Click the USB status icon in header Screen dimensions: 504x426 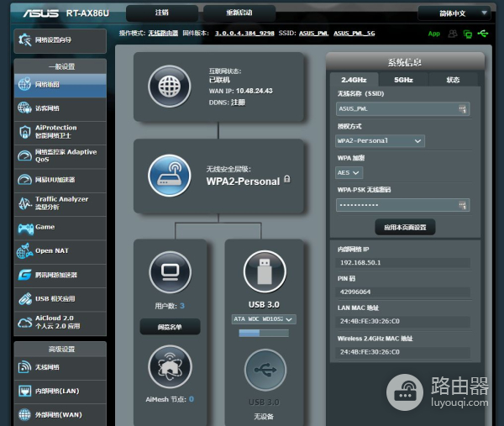[483, 34]
